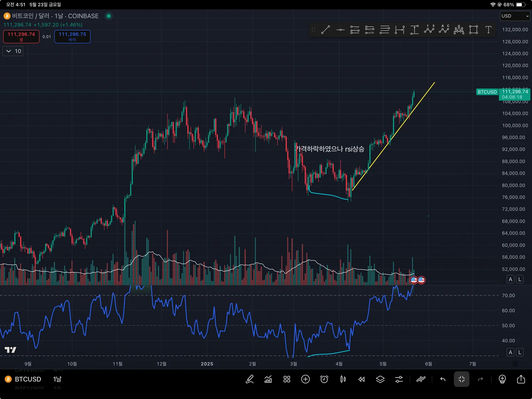
Task: Open the USD currency dropdown
Action: [x=515, y=16]
